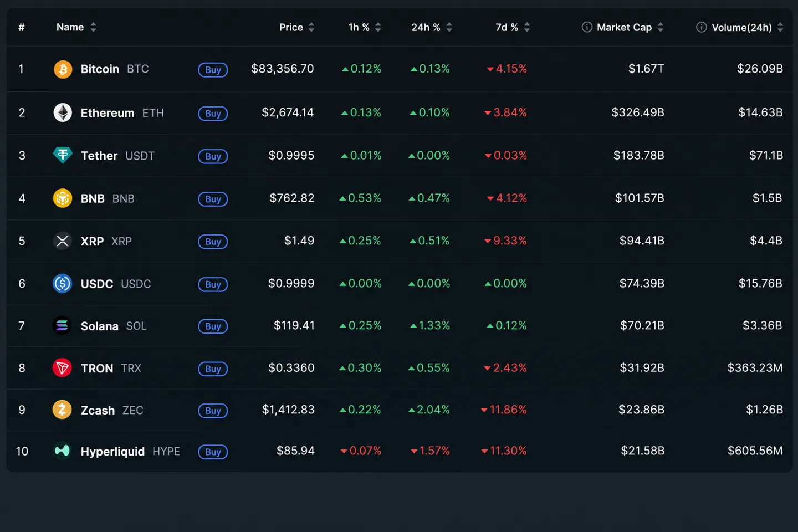Sort by 1h % change
Image resolution: width=798 pixels, height=532 pixels.
pyautogui.click(x=365, y=27)
